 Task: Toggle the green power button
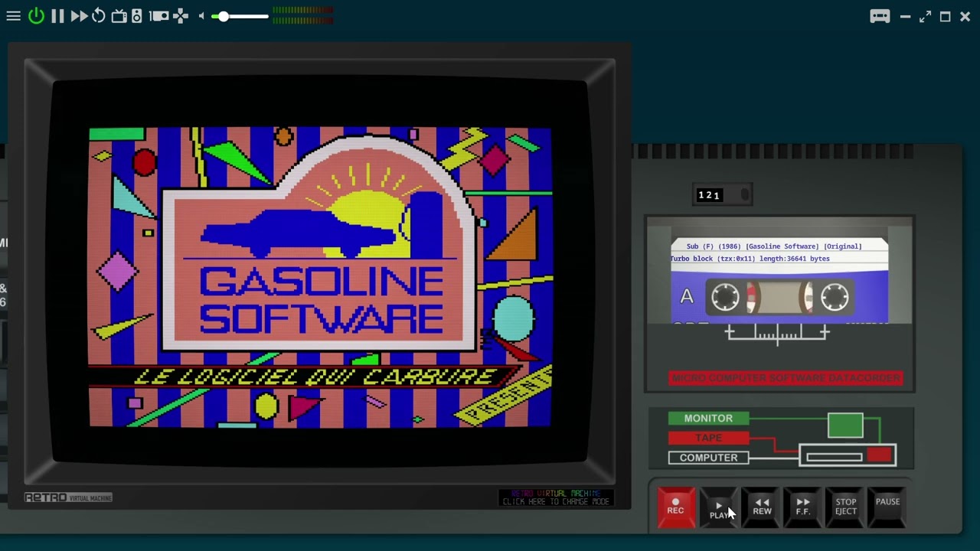(x=36, y=16)
